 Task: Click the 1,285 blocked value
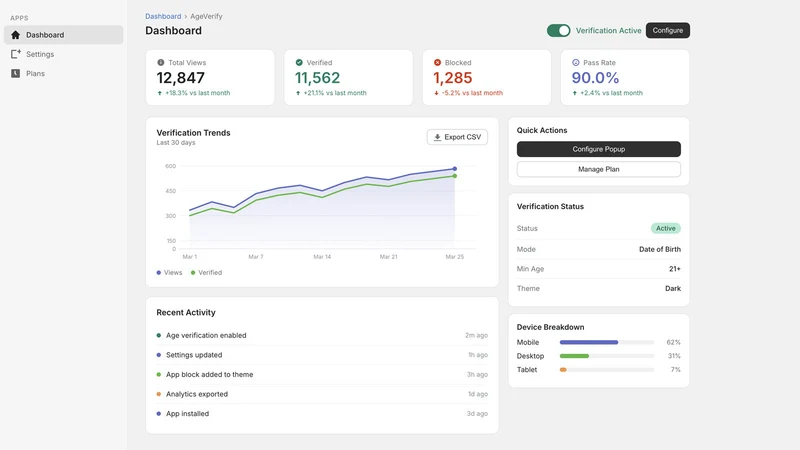[453, 78]
